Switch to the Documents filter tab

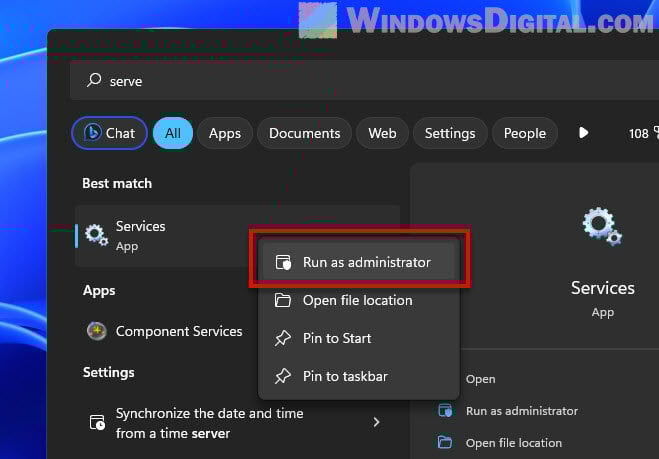305,133
